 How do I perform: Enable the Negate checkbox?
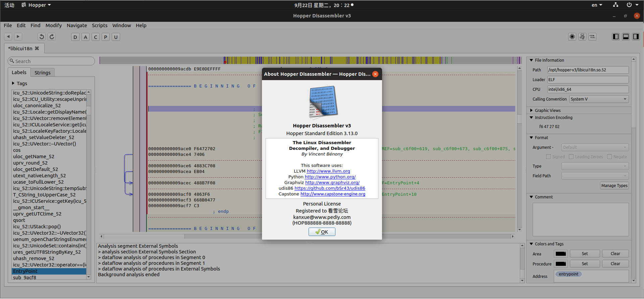(609, 157)
